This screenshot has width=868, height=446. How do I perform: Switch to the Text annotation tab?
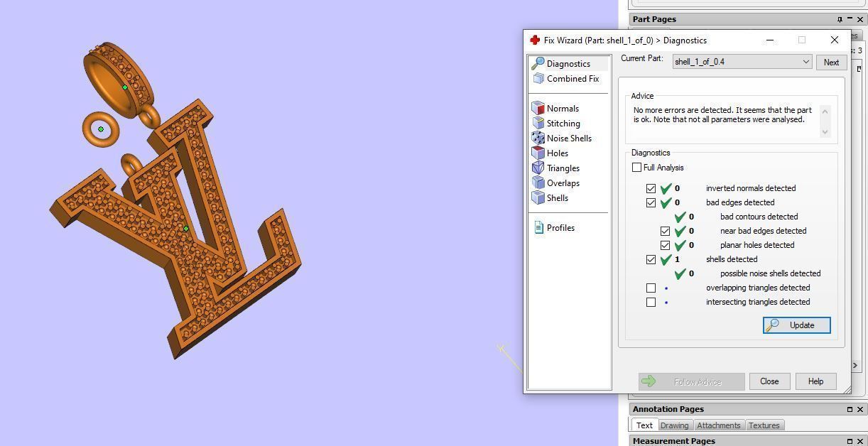tap(644, 425)
